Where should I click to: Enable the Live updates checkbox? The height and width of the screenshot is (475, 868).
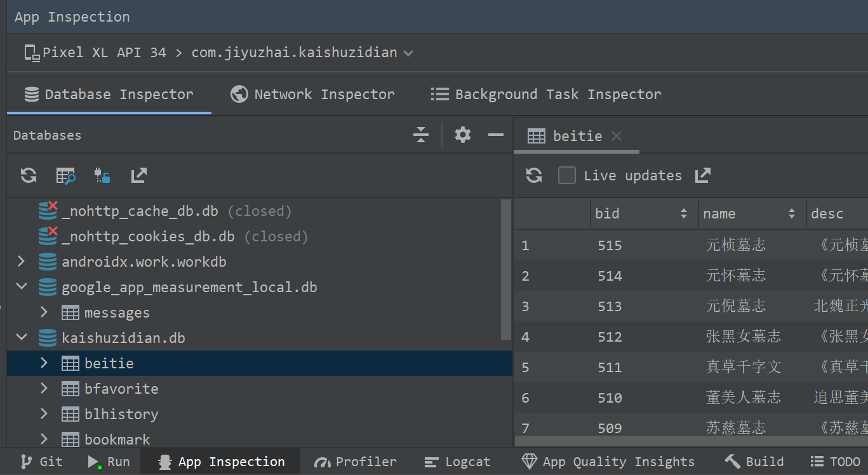click(x=566, y=175)
